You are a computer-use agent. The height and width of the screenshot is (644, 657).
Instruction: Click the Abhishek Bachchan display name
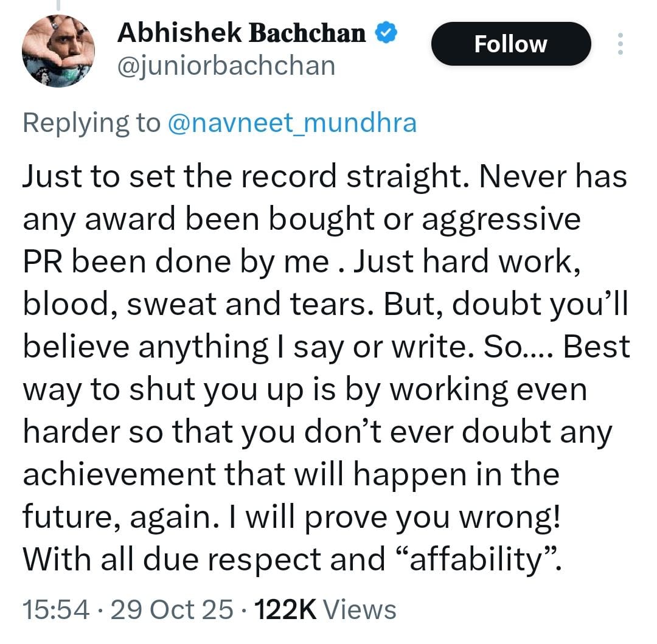tap(242, 33)
